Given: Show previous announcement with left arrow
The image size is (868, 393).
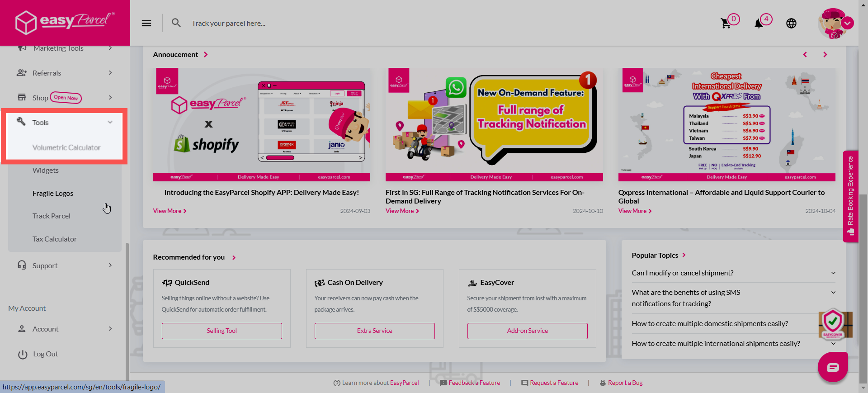Looking at the screenshot, I should 805,55.
